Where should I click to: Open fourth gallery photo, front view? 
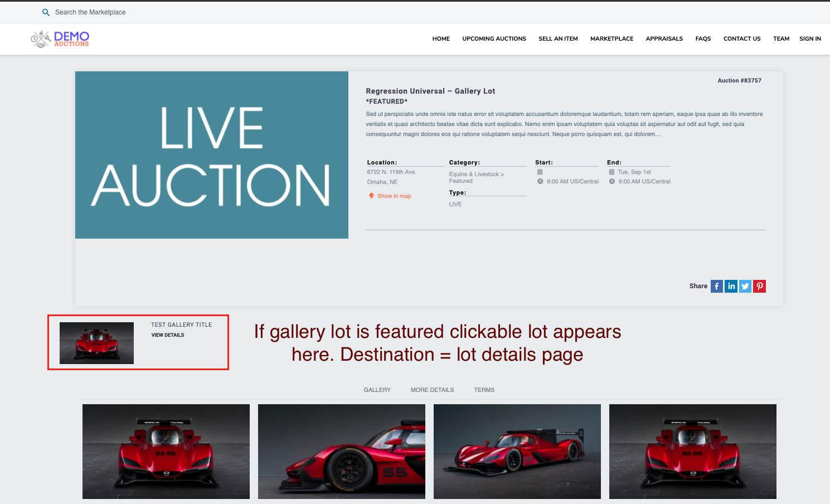pyautogui.click(x=693, y=452)
